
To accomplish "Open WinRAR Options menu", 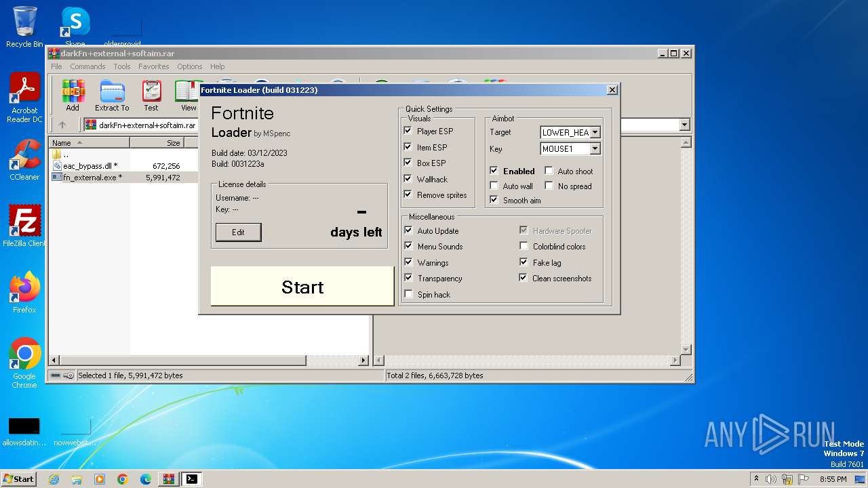I will (190, 66).
